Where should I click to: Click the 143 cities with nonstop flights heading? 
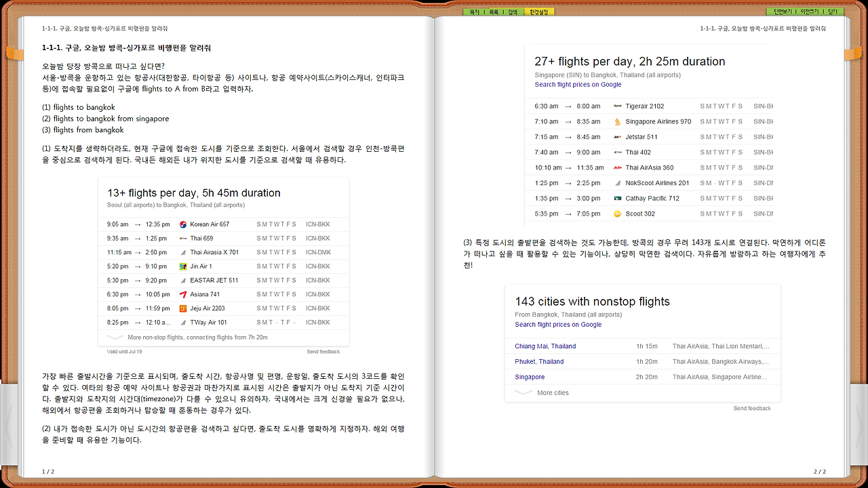point(592,302)
